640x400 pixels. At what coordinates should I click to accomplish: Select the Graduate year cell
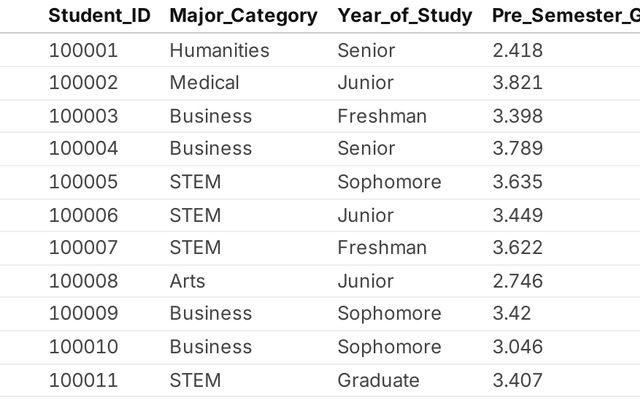[x=378, y=380]
